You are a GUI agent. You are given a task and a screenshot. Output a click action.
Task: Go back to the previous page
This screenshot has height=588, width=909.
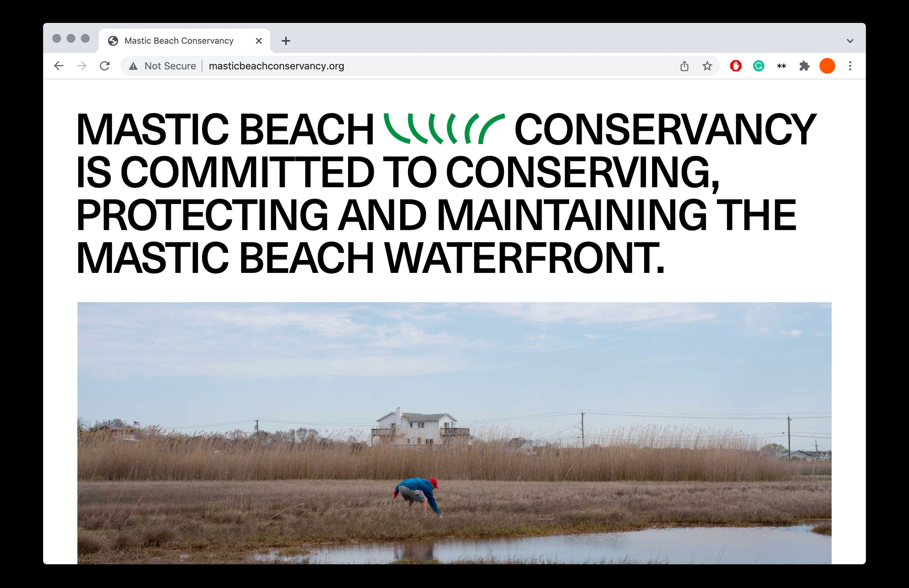click(x=59, y=66)
